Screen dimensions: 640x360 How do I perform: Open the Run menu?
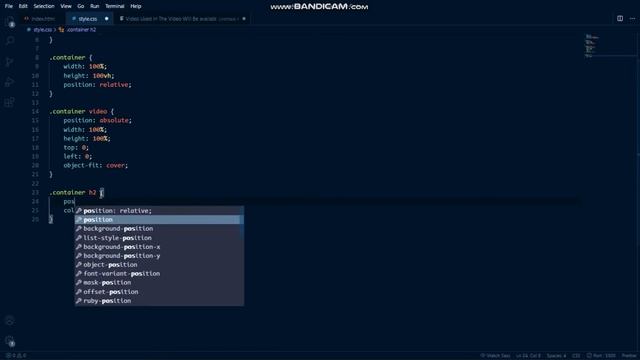pyautogui.click(x=95, y=6)
